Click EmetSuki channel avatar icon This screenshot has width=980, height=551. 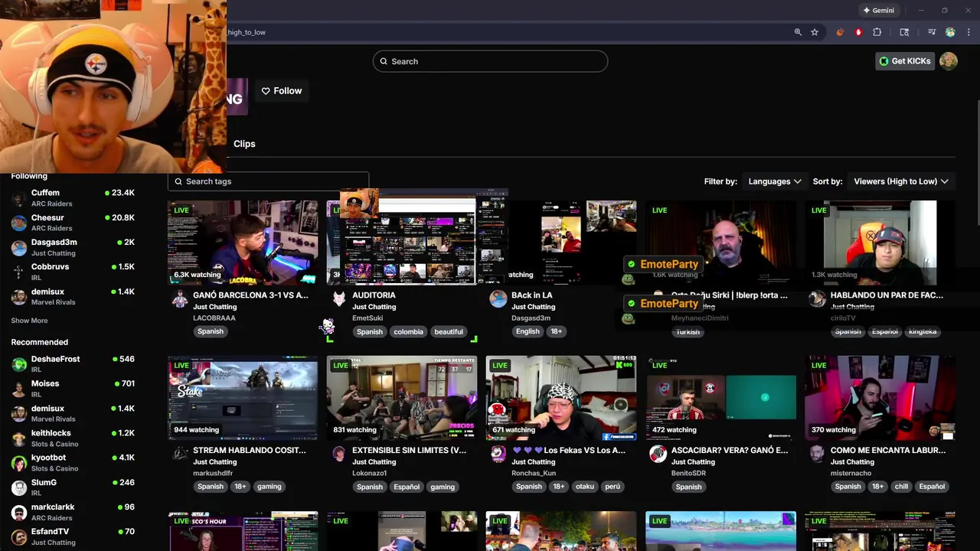339,299
